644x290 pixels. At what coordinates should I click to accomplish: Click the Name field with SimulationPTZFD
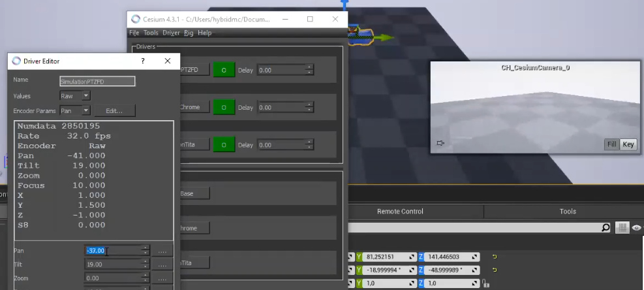click(x=97, y=82)
